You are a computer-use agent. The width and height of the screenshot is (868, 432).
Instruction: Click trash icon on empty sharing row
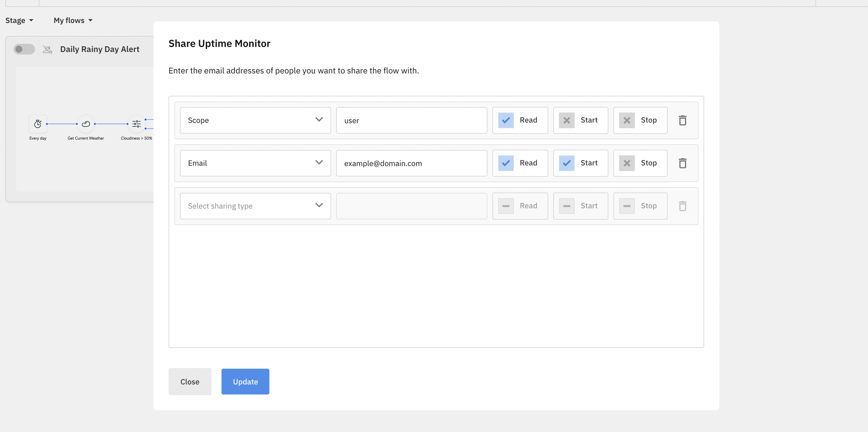[x=682, y=206]
